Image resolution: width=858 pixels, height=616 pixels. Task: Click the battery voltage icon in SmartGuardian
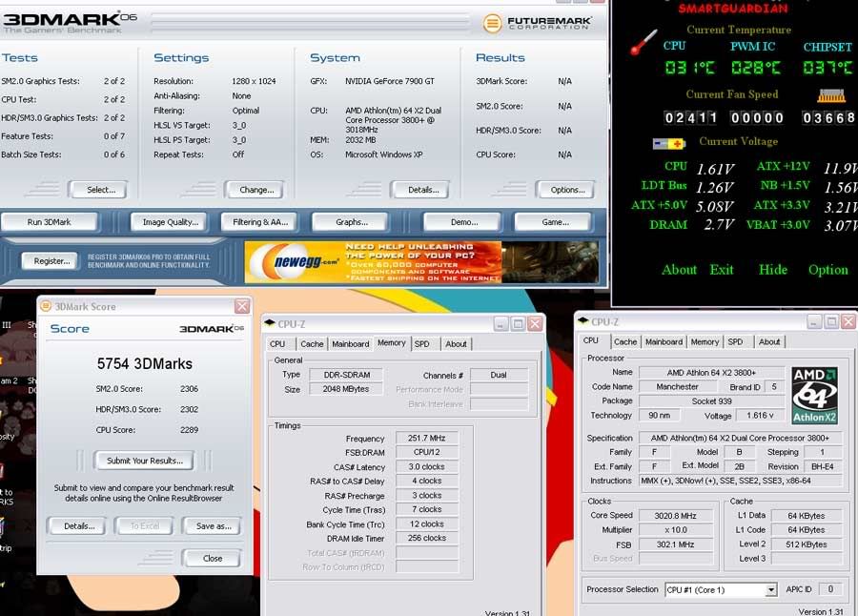(668, 143)
